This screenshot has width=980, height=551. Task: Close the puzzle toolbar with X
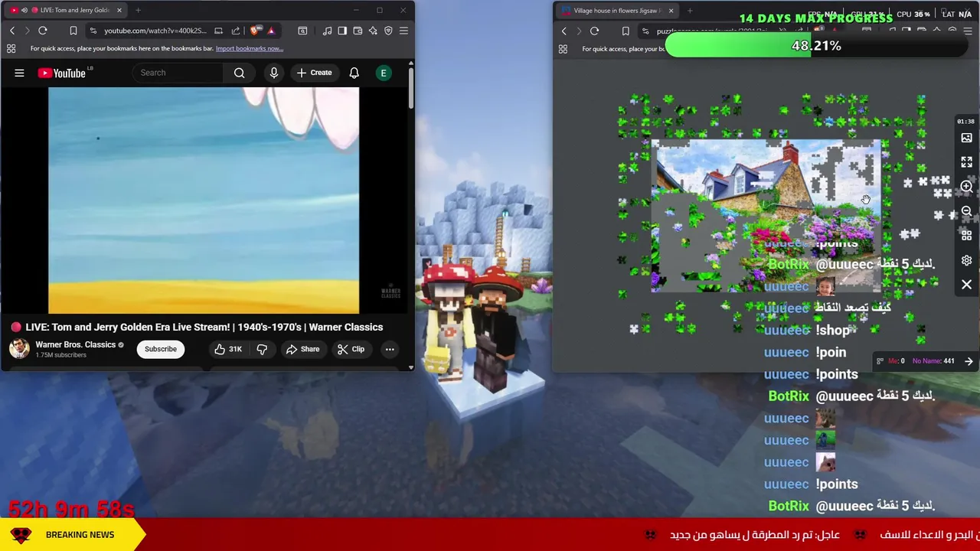(x=966, y=285)
